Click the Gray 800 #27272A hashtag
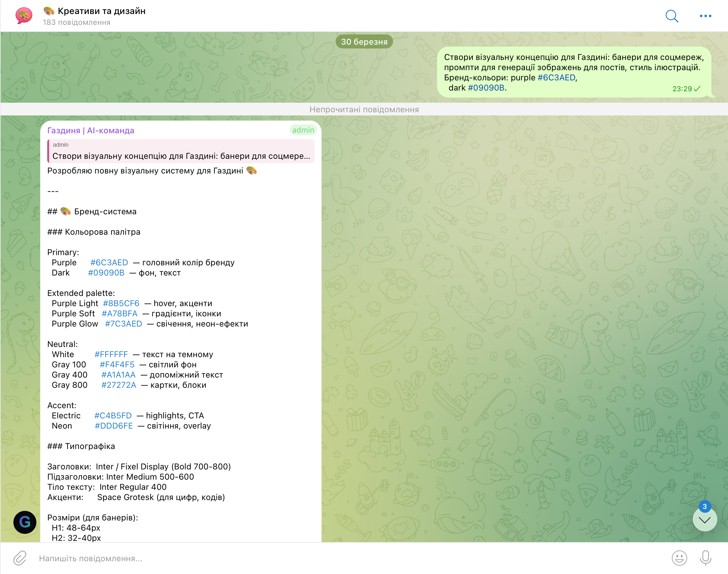 point(119,385)
